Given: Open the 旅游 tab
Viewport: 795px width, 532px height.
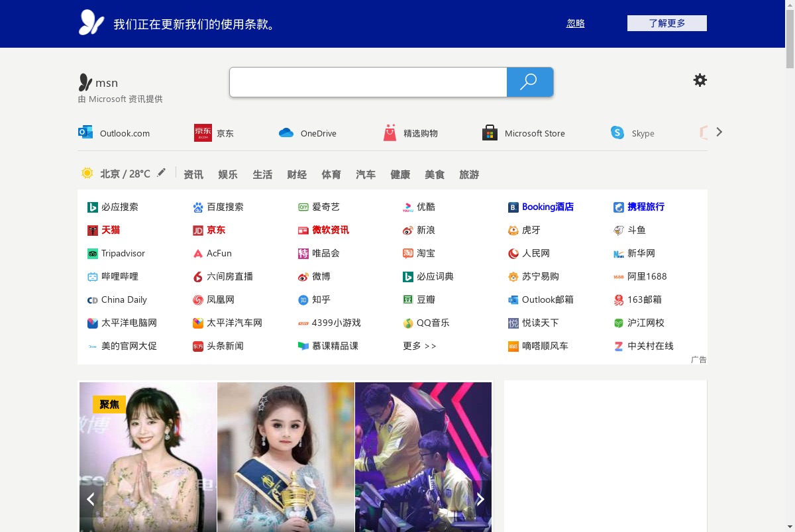Looking at the screenshot, I should [x=469, y=174].
